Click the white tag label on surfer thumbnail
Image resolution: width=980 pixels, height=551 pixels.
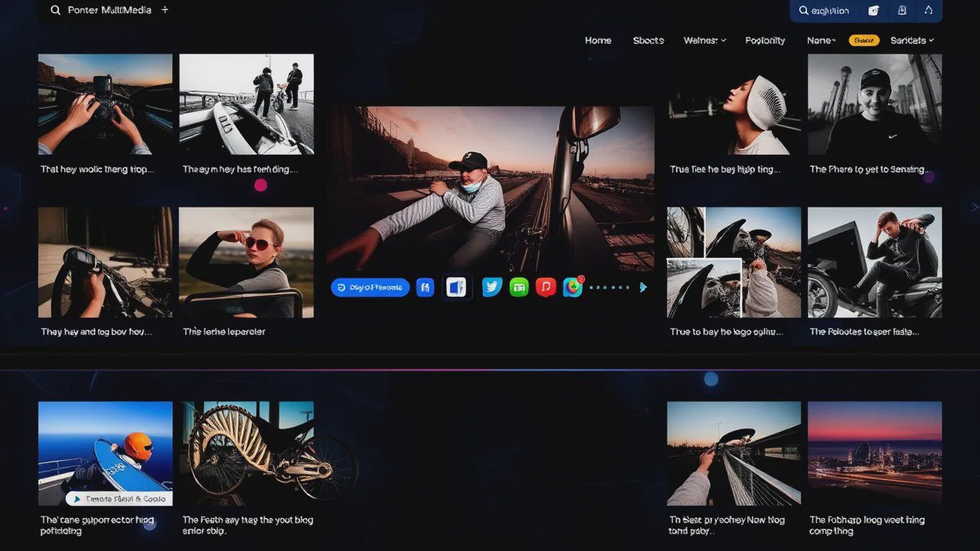point(119,498)
